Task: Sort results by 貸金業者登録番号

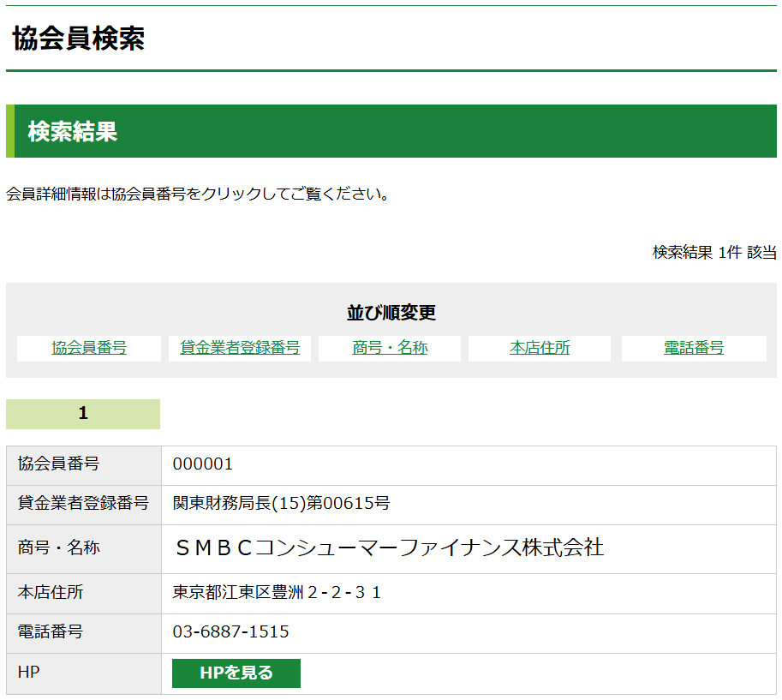Action: 239,347
